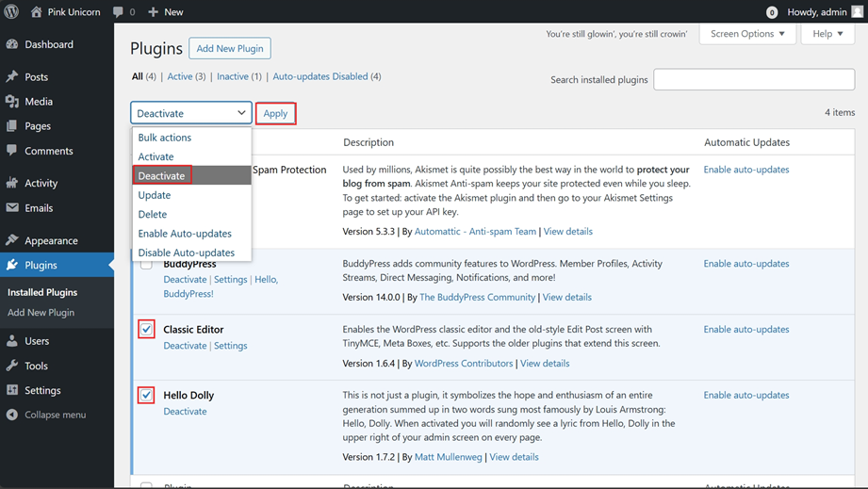868x489 pixels.
Task: Click the Posts pushpin icon
Action: (x=12, y=76)
